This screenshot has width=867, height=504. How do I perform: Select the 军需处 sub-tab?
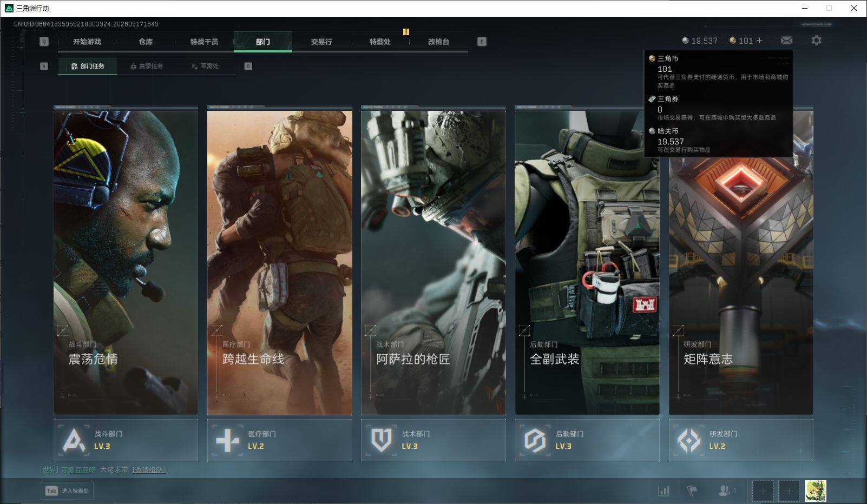(205, 66)
